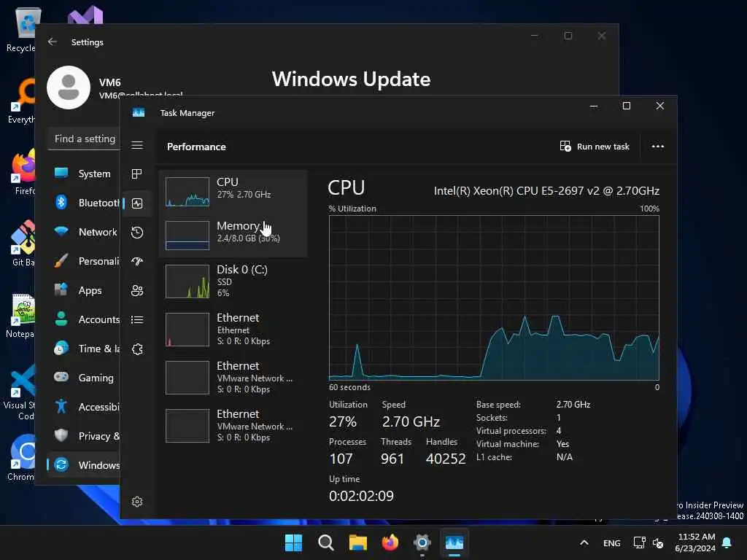Click the Disk 0 mini graph thumbnail
747x560 pixels.
187,281
